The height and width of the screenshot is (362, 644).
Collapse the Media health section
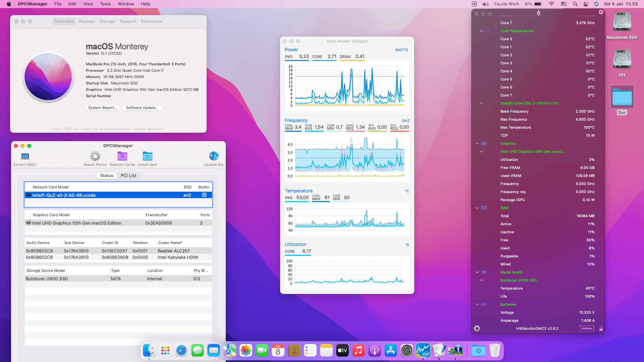[477, 272]
